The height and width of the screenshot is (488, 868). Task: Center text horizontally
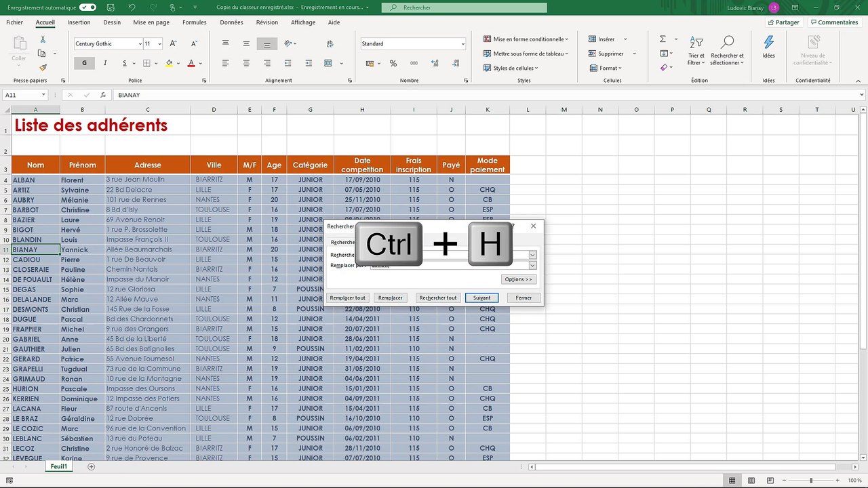246,63
